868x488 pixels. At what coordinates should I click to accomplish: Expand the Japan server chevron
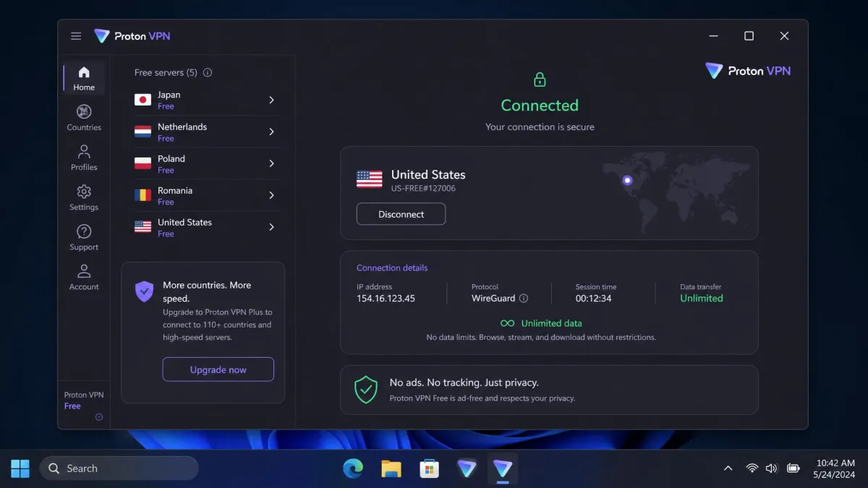(x=271, y=100)
